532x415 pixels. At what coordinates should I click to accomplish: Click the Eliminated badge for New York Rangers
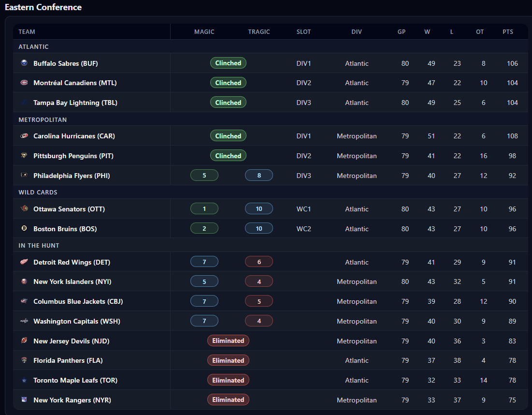click(x=229, y=400)
